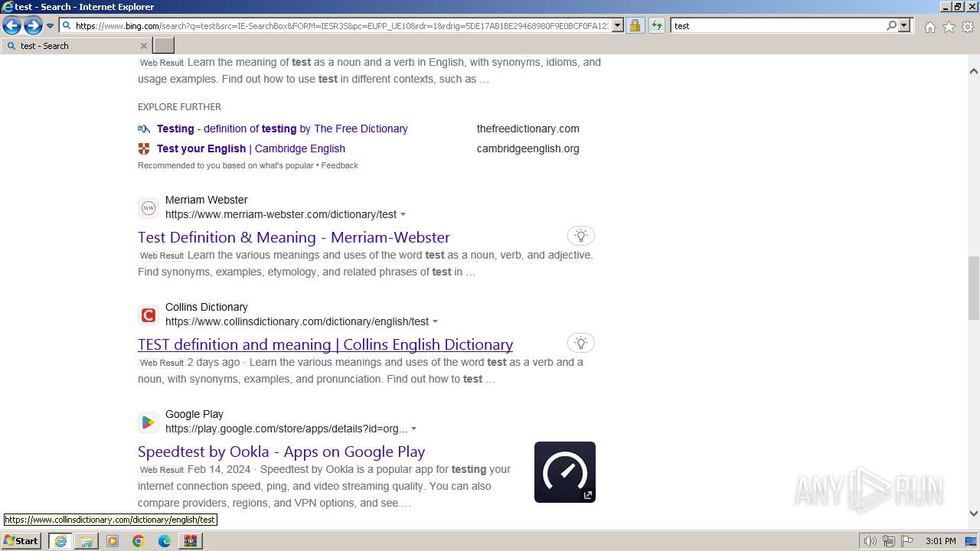980x551 pixels.
Task: Go to the Home page icon
Action: click(929, 27)
